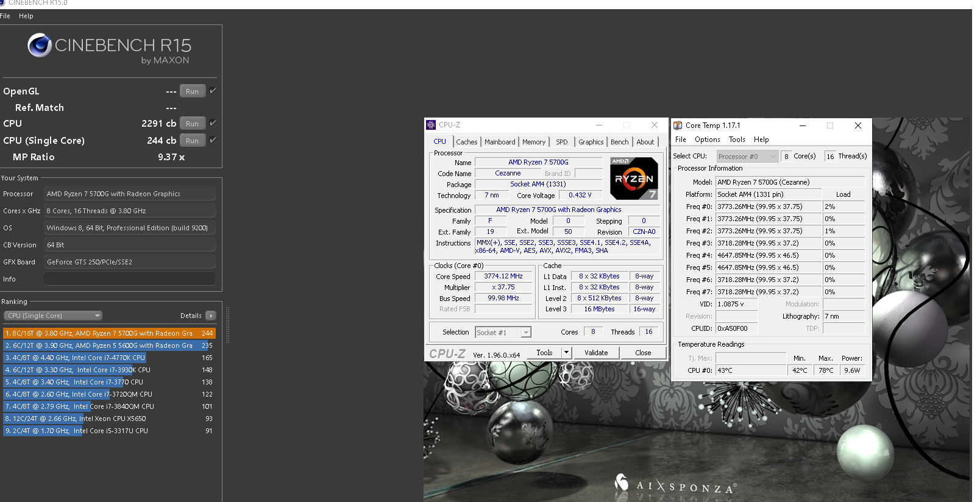980x502 pixels.
Task: Open the CPU (Single Core) ranking dropdown
Action: 53,316
